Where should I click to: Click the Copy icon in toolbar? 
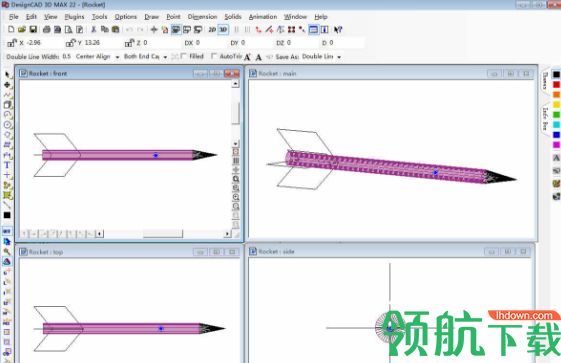[x=104, y=30]
